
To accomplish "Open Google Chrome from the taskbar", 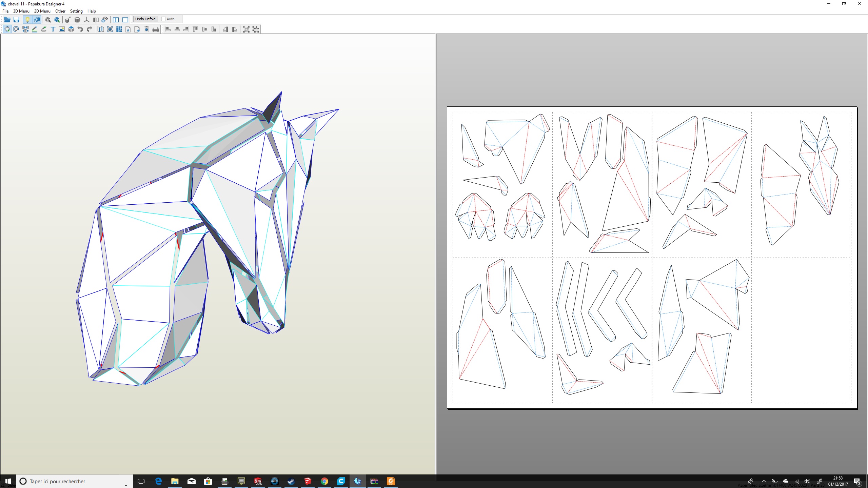I will pyautogui.click(x=324, y=481).
